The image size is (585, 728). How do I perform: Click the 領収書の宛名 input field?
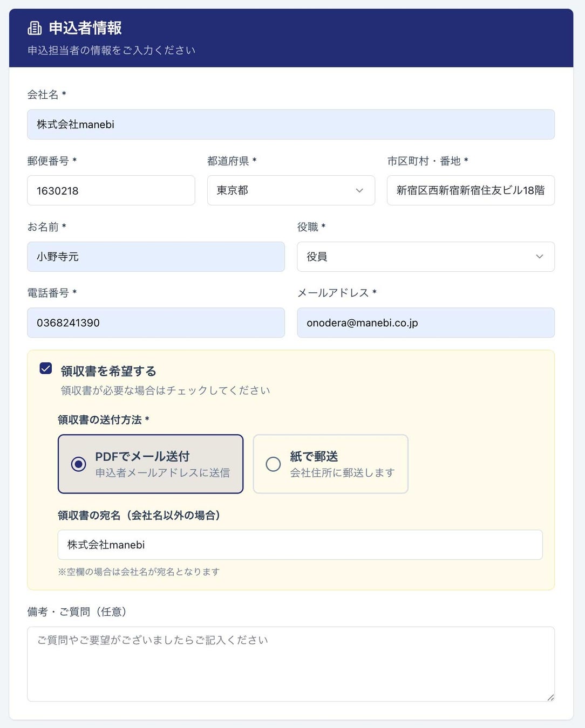(300, 545)
